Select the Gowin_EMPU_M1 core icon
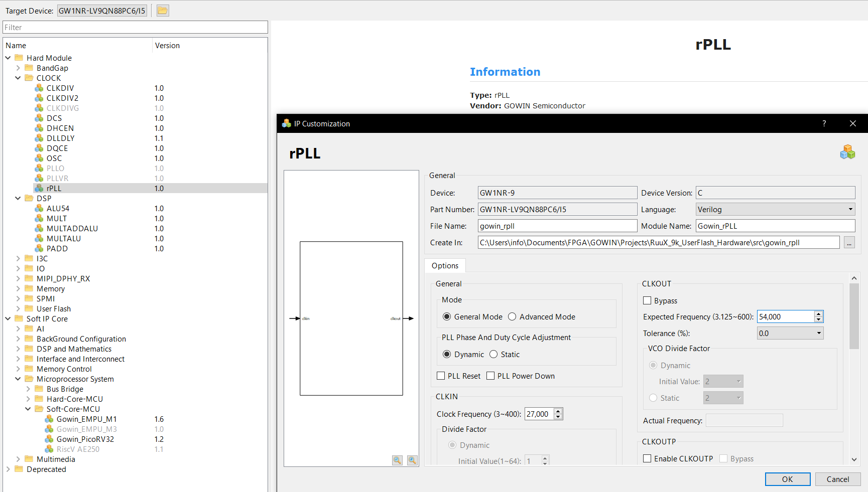Viewport: 868px width, 492px height. [49, 419]
